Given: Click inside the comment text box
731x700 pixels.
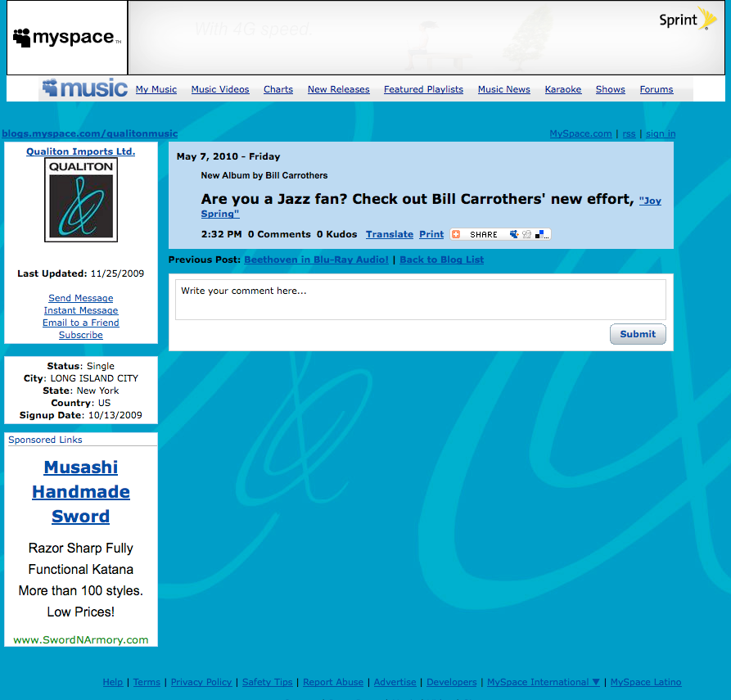Looking at the screenshot, I should pos(420,299).
